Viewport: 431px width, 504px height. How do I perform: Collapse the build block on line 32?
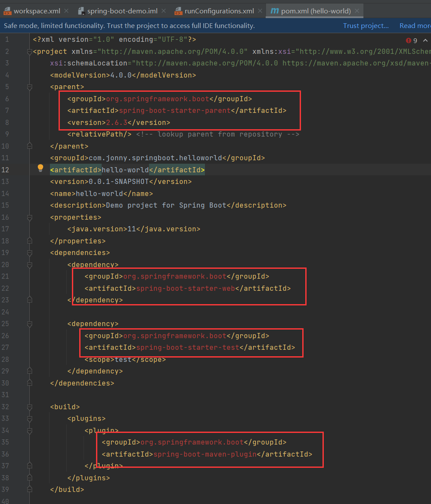point(30,407)
